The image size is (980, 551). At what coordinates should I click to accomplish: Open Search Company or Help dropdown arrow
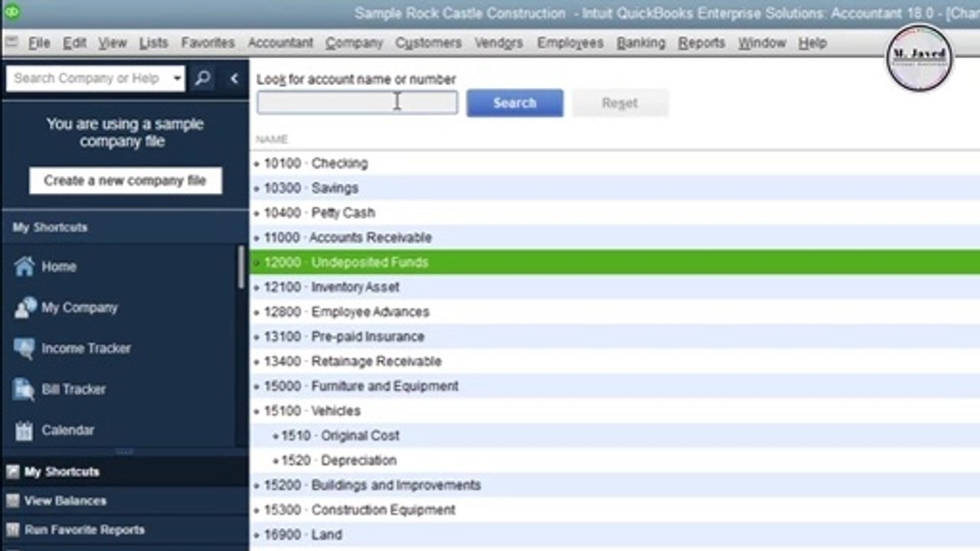tap(178, 78)
